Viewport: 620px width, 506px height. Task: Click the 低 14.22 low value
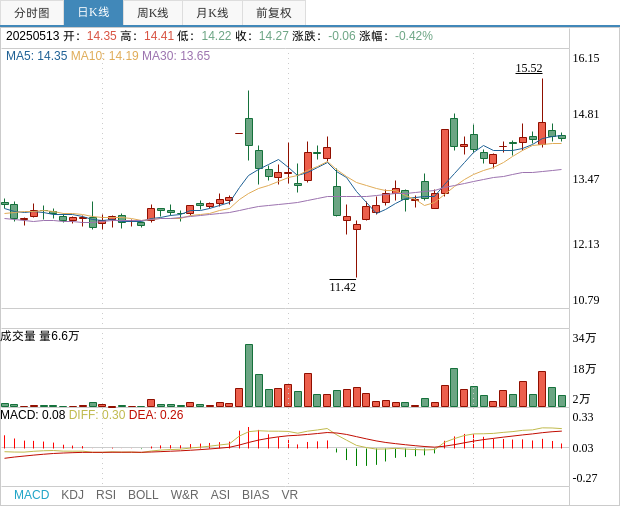tap(216, 36)
